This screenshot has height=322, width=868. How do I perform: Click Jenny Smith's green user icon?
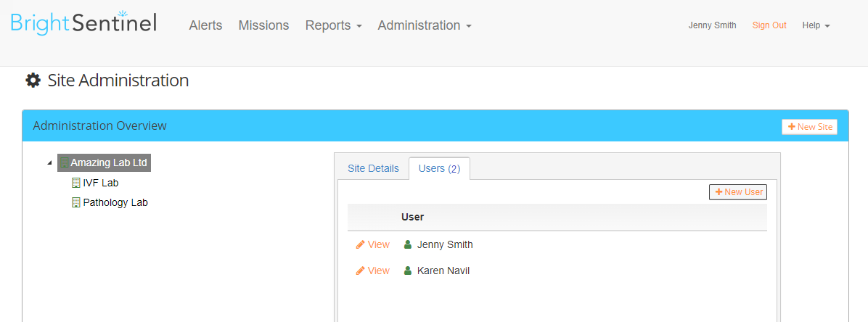408,244
